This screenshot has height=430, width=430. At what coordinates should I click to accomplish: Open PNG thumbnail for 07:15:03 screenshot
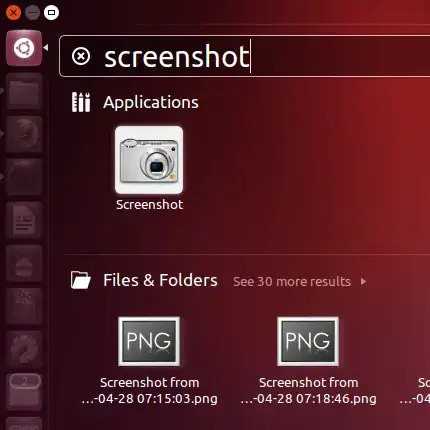[x=149, y=341]
